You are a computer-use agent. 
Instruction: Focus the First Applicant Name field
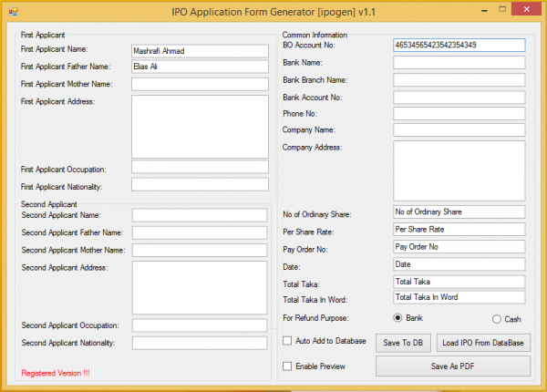coord(200,50)
